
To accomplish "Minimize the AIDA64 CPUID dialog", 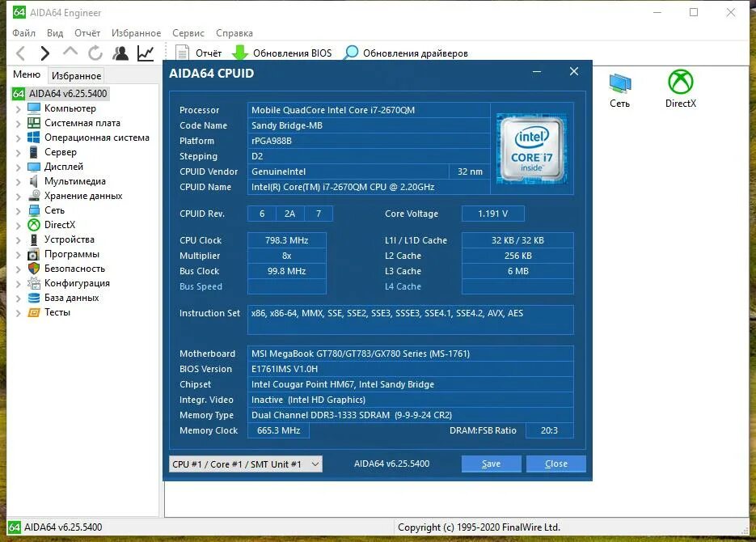I will (x=537, y=72).
